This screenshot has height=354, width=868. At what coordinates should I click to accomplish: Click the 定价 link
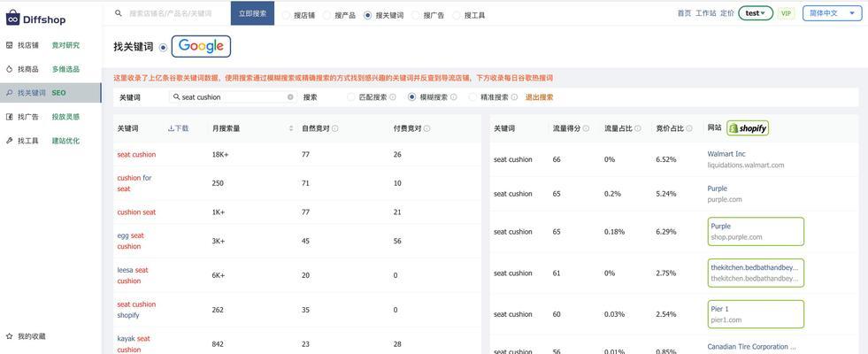pyautogui.click(x=727, y=13)
